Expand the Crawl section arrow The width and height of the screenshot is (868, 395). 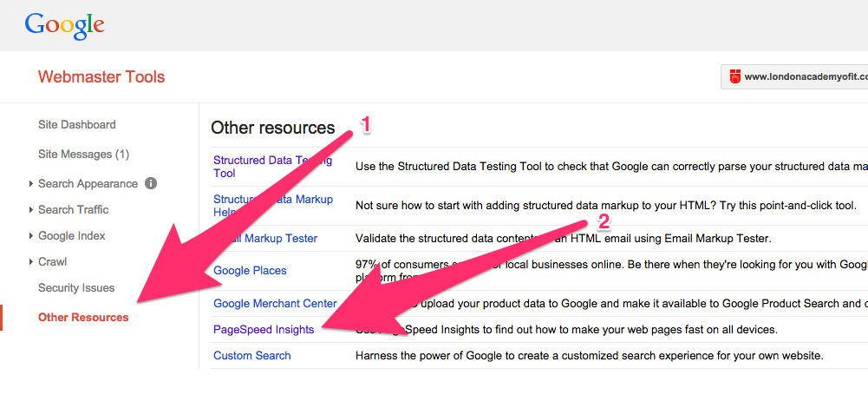(31, 262)
